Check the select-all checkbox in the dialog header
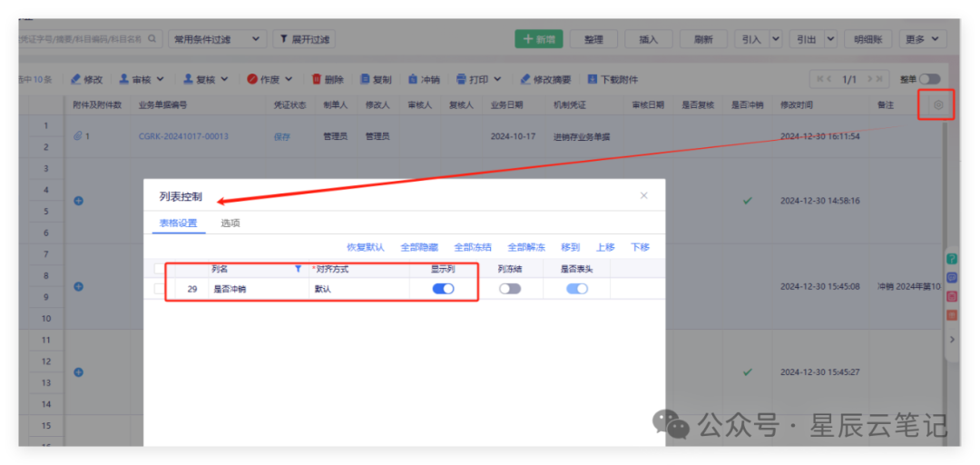Viewport: 980px width, 465px height. tap(160, 269)
